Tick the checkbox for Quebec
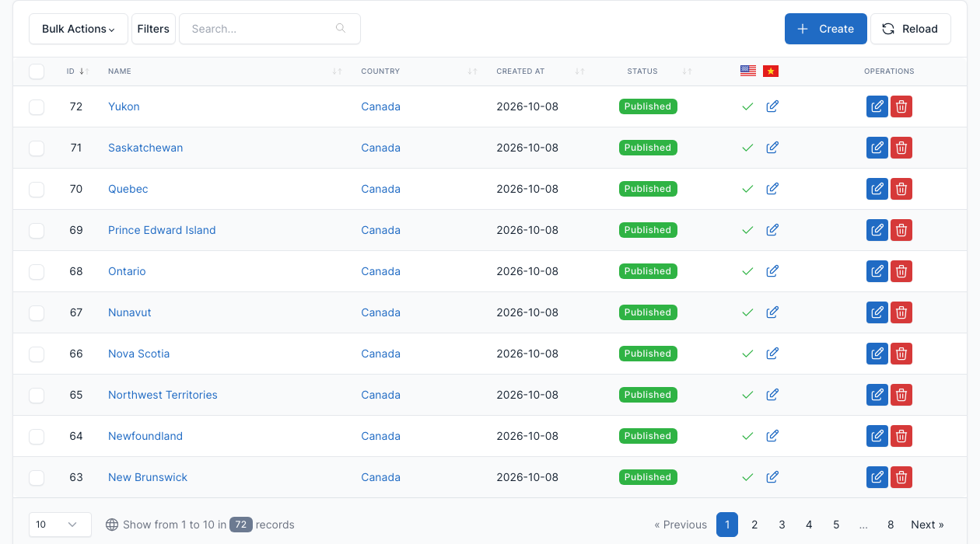Viewport: 980px width, 544px height. point(37,190)
